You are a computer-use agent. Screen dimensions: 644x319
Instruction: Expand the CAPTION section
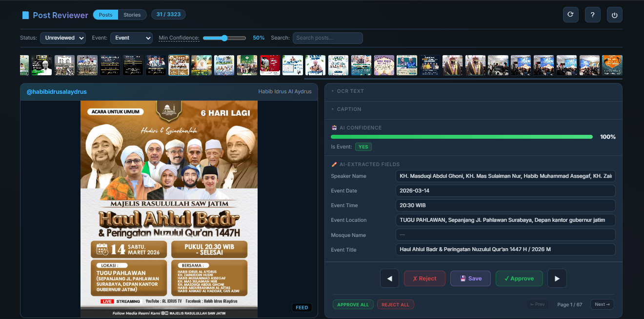[x=349, y=109]
